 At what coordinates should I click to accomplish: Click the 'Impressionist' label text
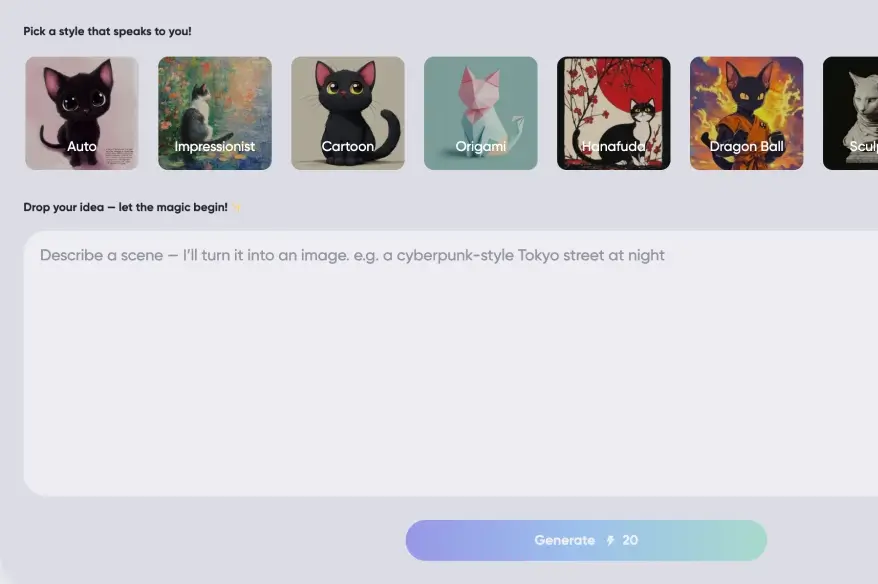coord(214,147)
